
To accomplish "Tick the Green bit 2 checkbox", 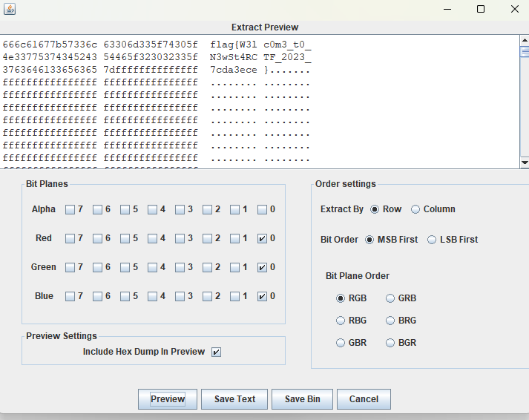I will click(207, 267).
